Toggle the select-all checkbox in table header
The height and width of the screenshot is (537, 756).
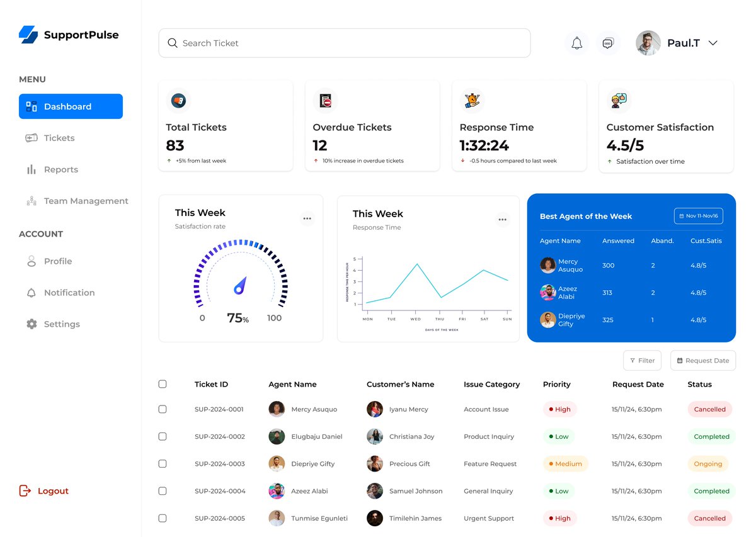(163, 384)
